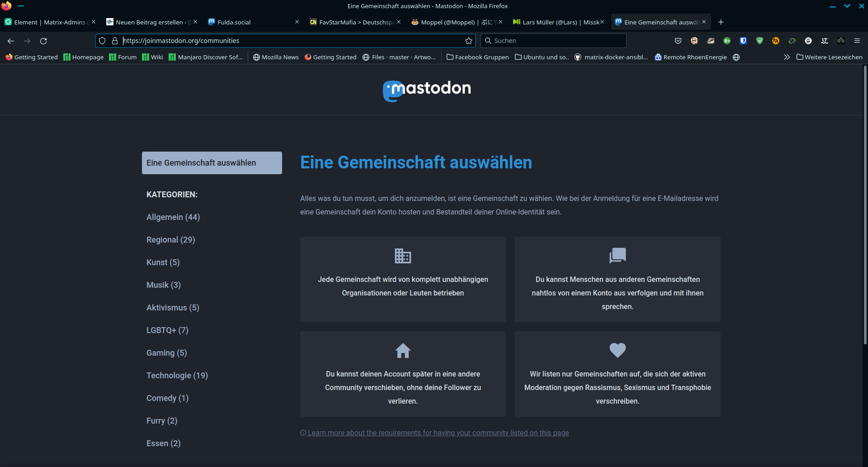868x467 pixels.
Task: Open the LanguageTool LT extension icon
Action: point(824,41)
